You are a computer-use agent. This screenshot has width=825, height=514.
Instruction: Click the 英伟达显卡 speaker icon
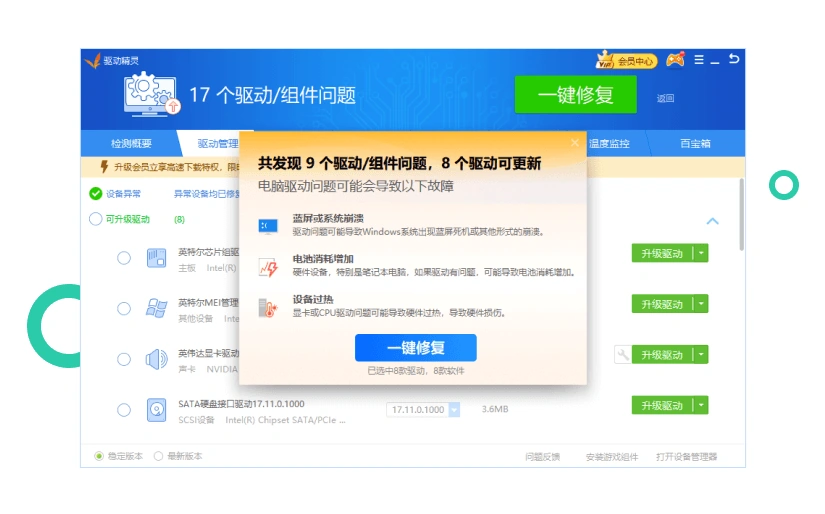tap(156, 359)
